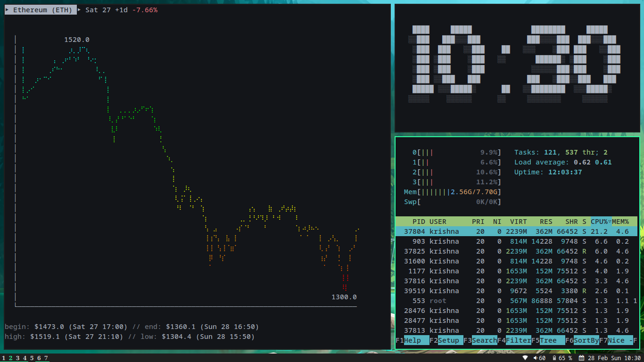Image resolution: width=644 pixels, height=362 pixels.
Task: Select the process row with PID 903
Action: [516, 241]
